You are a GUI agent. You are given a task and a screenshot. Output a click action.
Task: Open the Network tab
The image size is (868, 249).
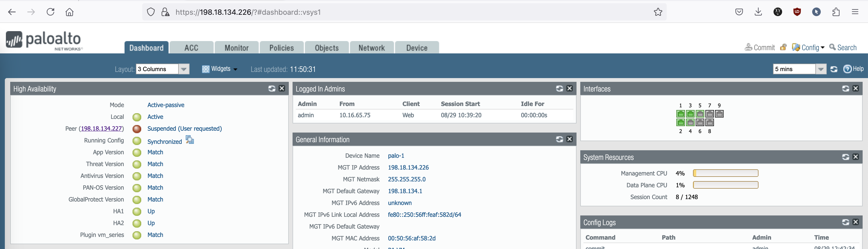(x=371, y=48)
